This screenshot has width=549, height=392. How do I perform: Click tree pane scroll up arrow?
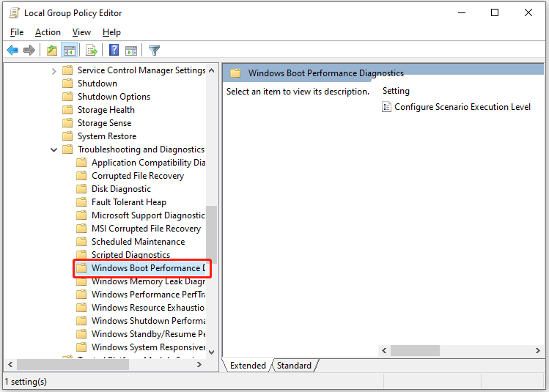coord(212,70)
